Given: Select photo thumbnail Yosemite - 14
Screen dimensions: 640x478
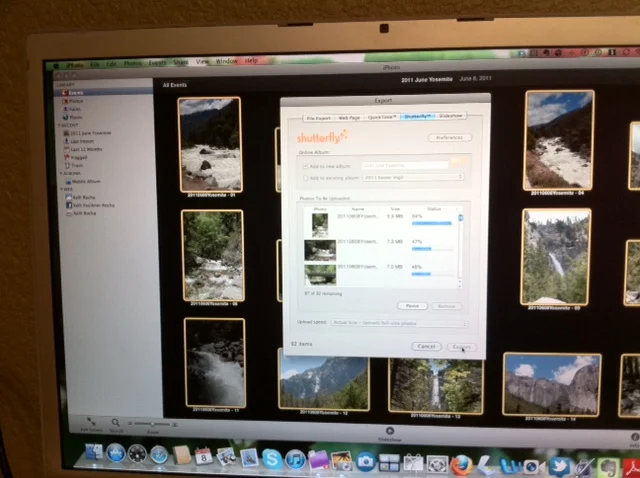Looking at the screenshot, I should click(552, 385).
